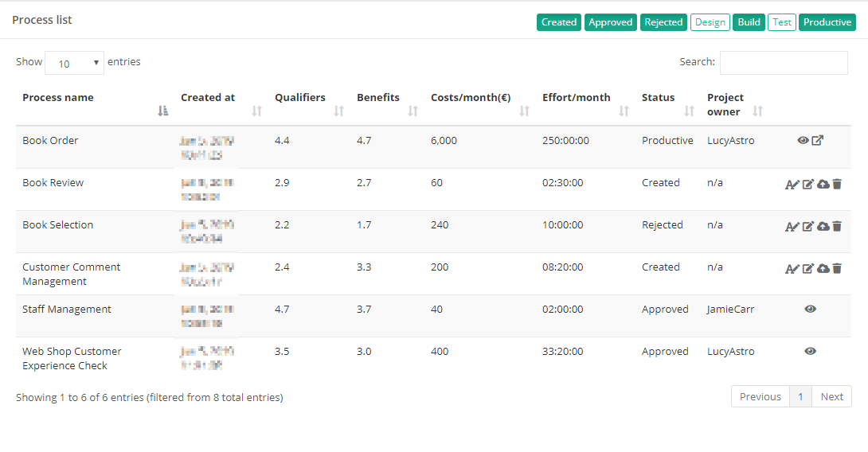The width and height of the screenshot is (868, 452).
Task: Open Book Order in external link icon
Action: 818,141
